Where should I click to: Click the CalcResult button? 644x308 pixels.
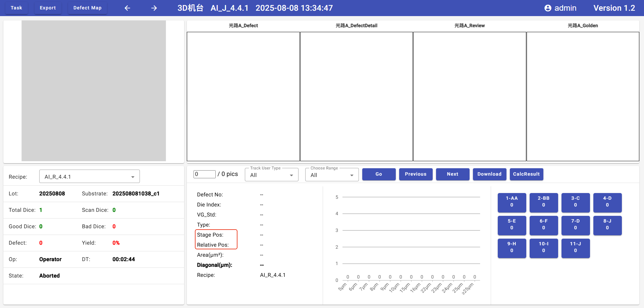(526, 174)
